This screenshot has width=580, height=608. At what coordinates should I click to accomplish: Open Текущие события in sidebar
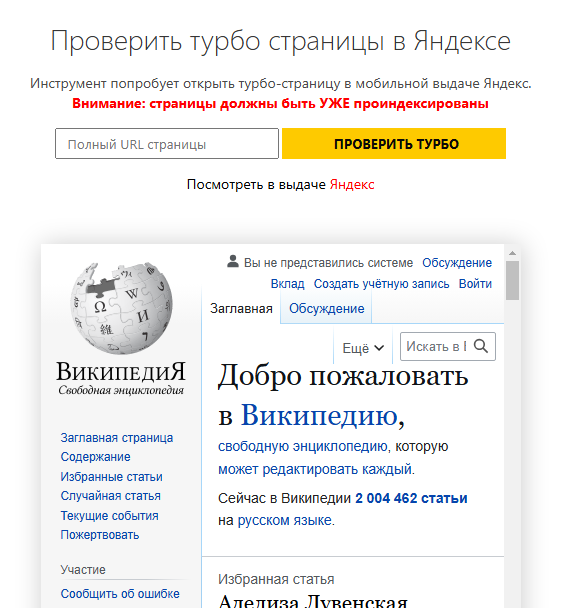click(x=109, y=516)
